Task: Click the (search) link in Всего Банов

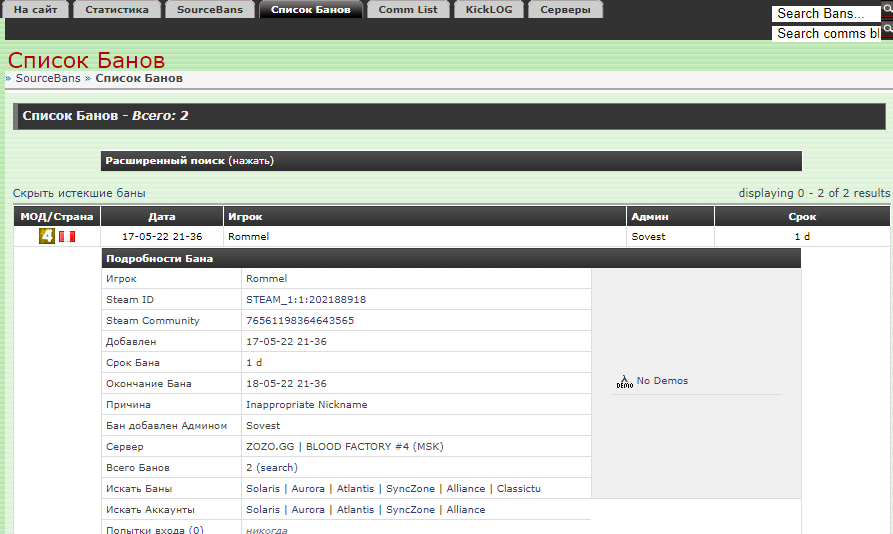Action: [x=277, y=468]
